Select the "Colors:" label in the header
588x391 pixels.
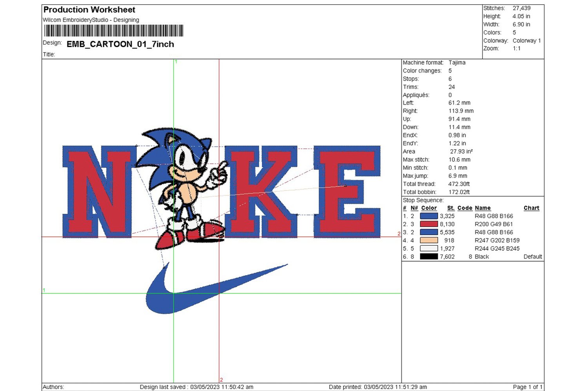(492, 33)
